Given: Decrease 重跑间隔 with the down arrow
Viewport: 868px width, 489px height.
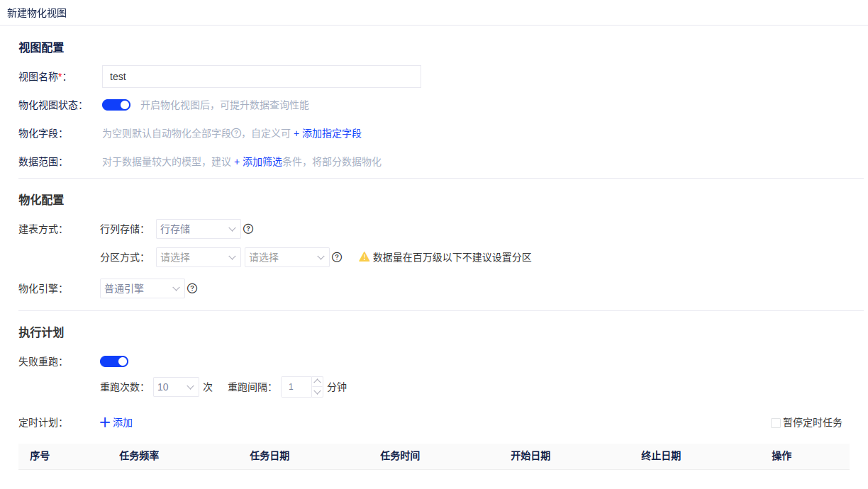Looking at the screenshot, I should [317, 392].
